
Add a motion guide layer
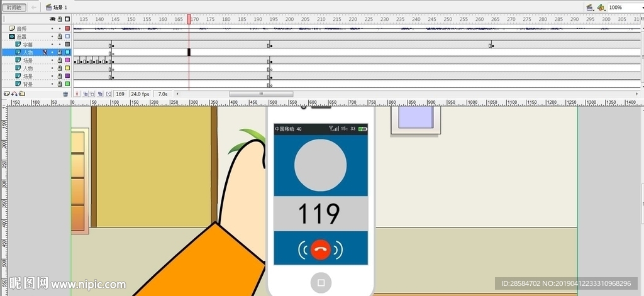click(14, 94)
